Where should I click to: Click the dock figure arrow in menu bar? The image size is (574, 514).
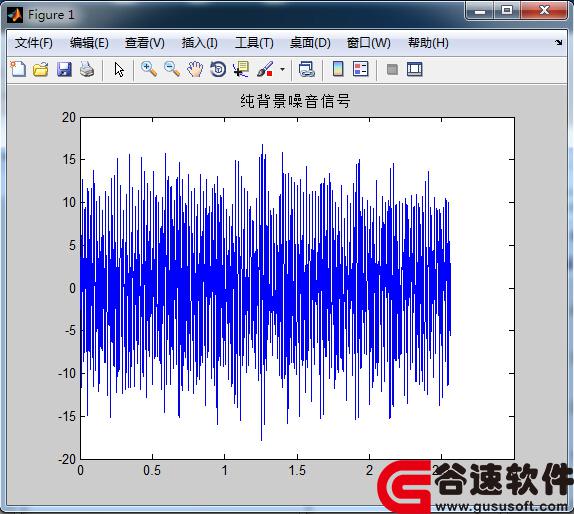pos(558,42)
